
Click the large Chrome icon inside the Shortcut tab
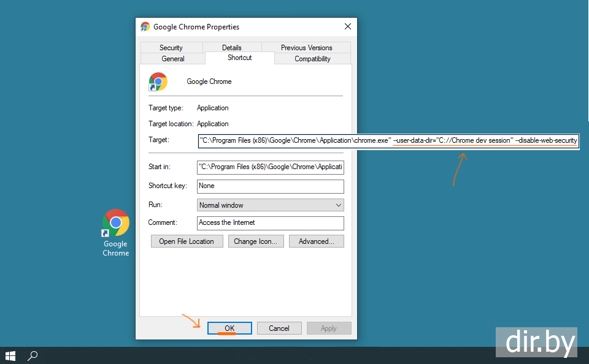pyautogui.click(x=158, y=82)
